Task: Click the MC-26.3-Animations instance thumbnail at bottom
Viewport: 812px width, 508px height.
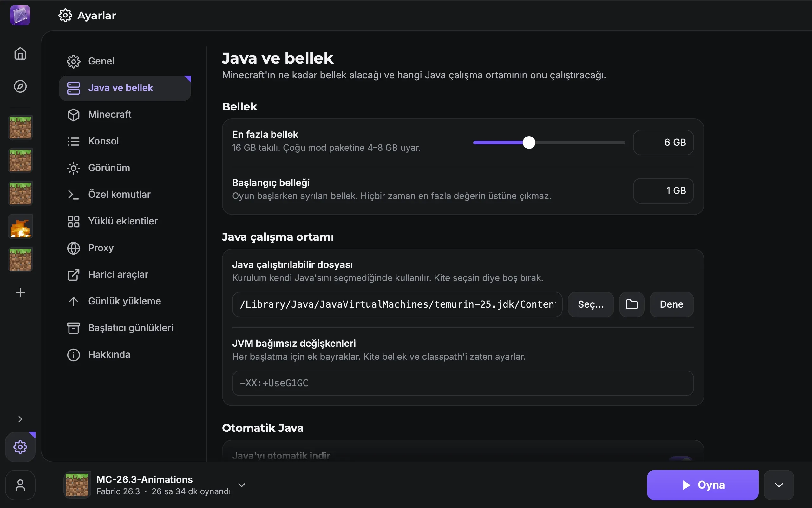Action: pyautogui.click(x=77, y=485)
